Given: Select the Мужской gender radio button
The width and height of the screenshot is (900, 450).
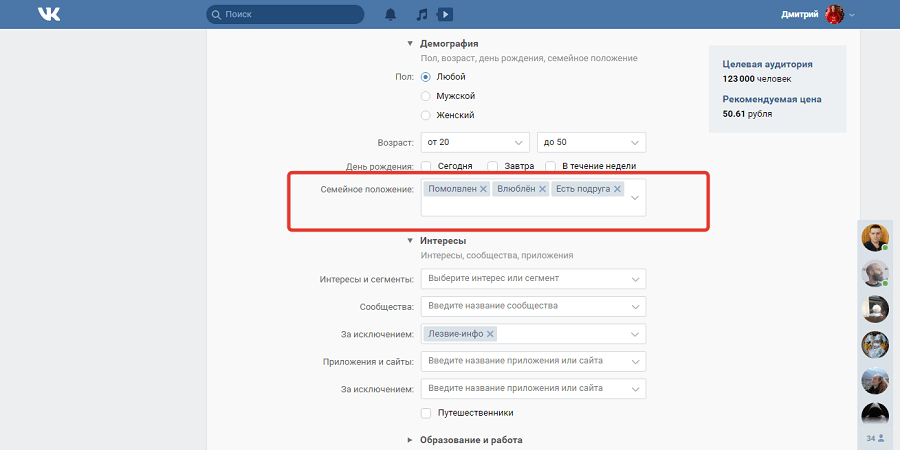Looking at the screenshot, I should 426,96.
